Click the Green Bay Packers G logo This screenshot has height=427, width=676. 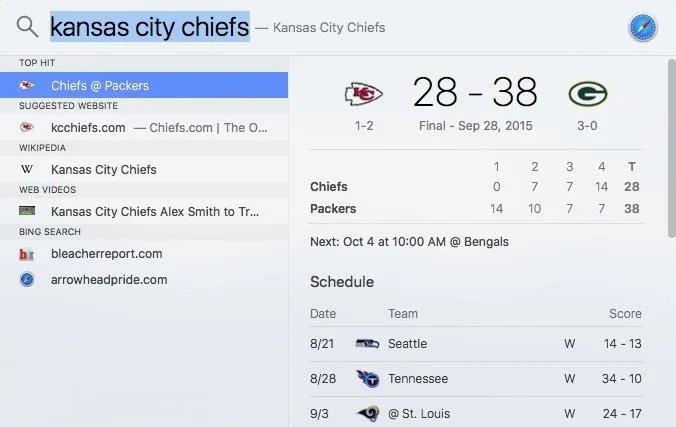point(588,94)
